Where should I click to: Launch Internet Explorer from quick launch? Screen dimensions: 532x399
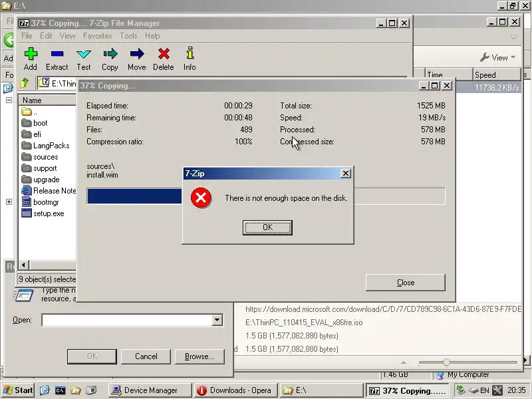(45, 390)
